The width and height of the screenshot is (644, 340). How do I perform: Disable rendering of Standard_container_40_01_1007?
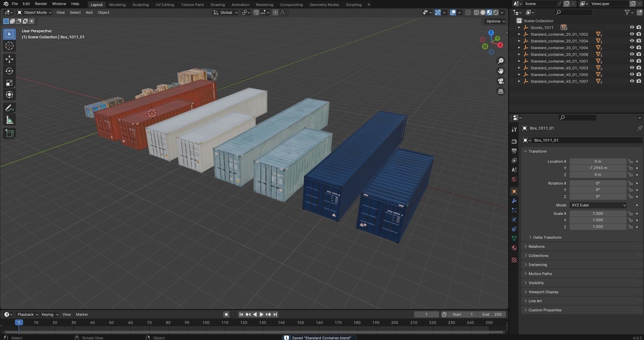(x=639, y=81)
